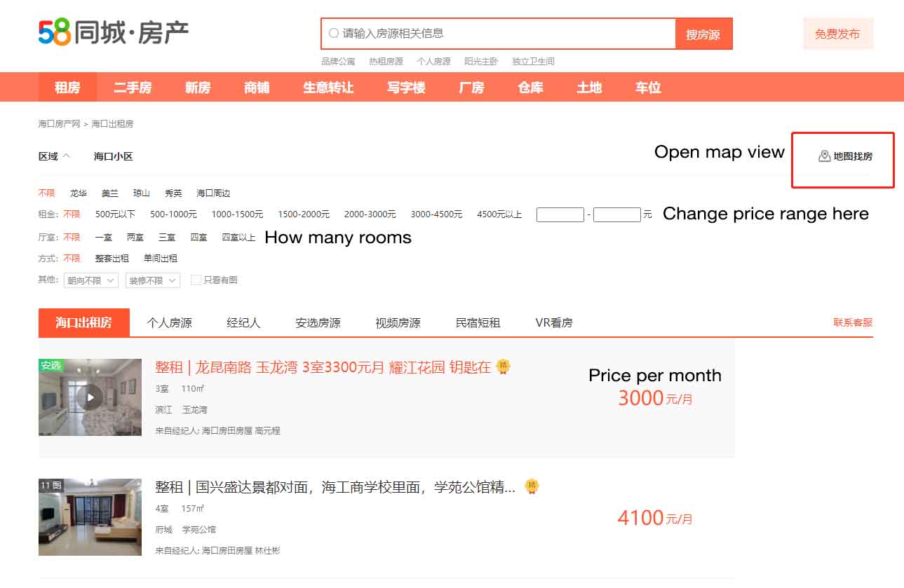
Task: Click the minimum rent price input field
Action: tap(560, 214)
